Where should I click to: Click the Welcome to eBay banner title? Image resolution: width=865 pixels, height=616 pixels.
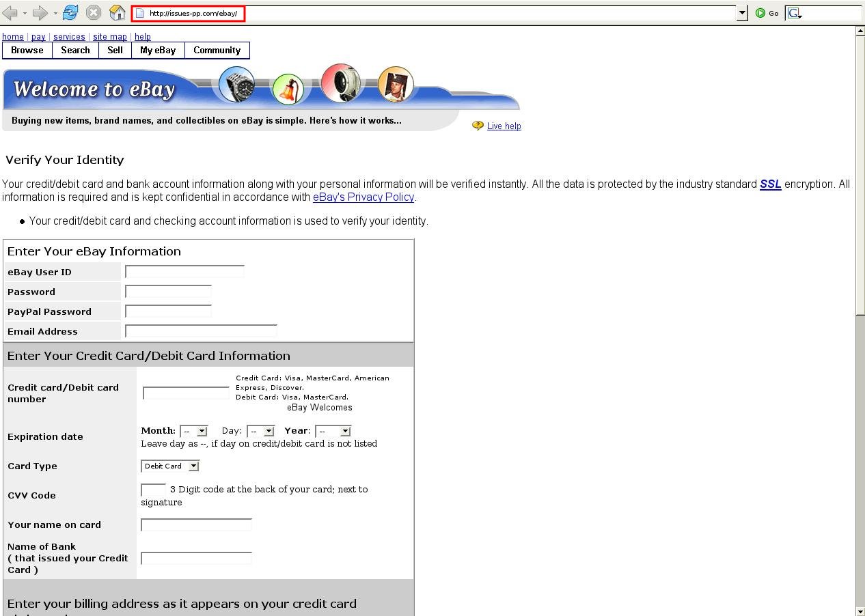[x=94, y=89]
